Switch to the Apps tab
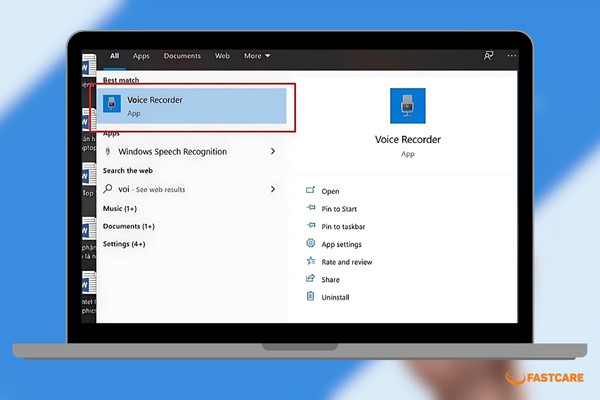Screen dimensions: 600x400 141,56
